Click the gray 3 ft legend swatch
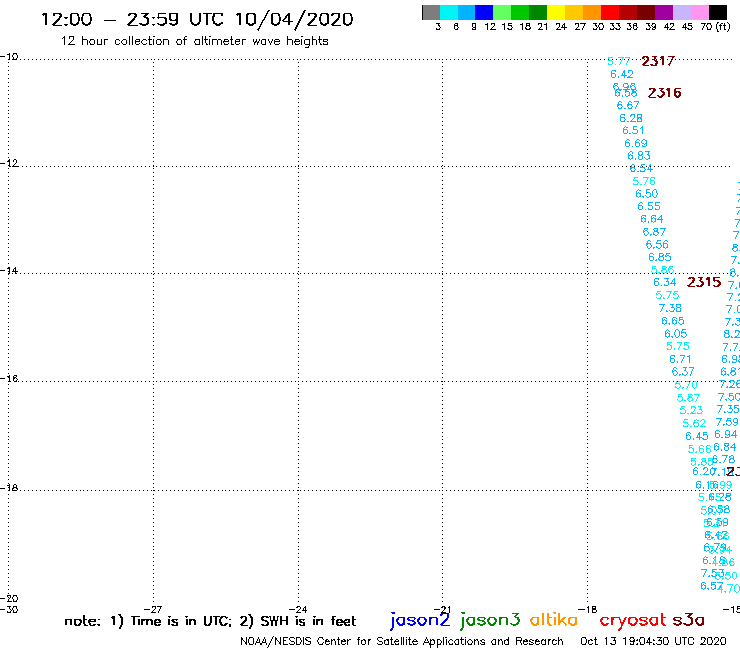This screenshot has width=740, height=650. click(431, 12)
